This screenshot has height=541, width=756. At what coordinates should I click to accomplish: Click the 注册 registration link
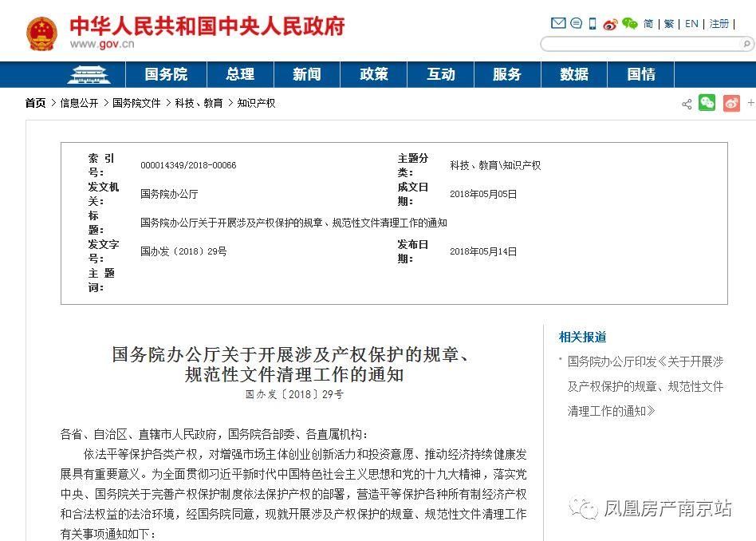[719, 23]
